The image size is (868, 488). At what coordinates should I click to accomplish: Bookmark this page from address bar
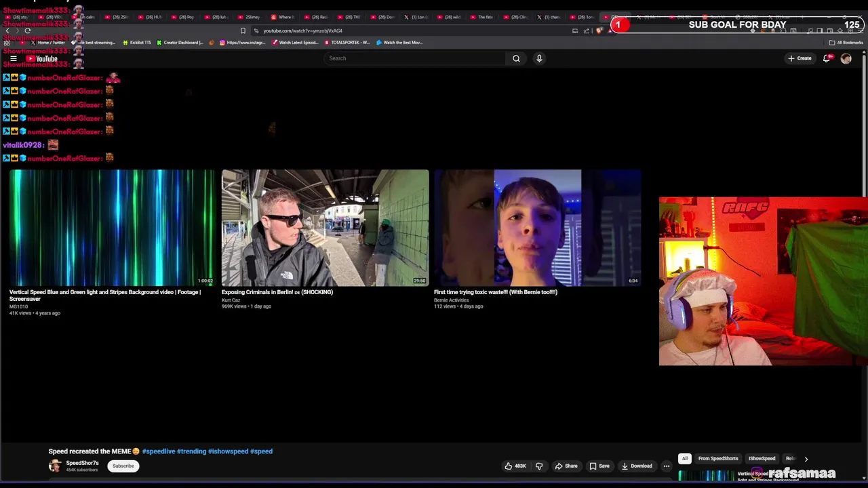click(243, 30)
